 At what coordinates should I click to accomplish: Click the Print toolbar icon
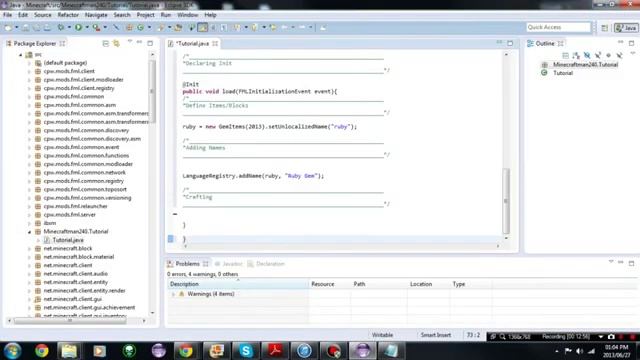coord(47,27)
